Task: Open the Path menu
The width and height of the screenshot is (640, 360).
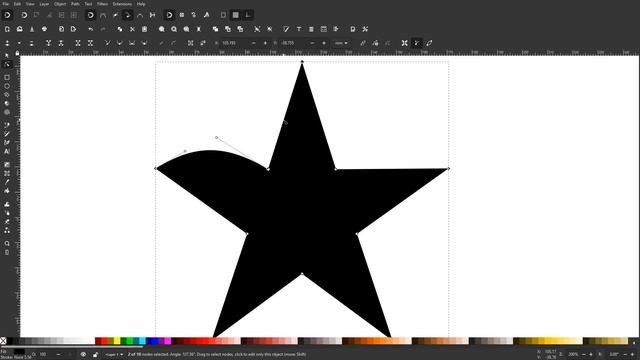Action: [x=76, y=4]
